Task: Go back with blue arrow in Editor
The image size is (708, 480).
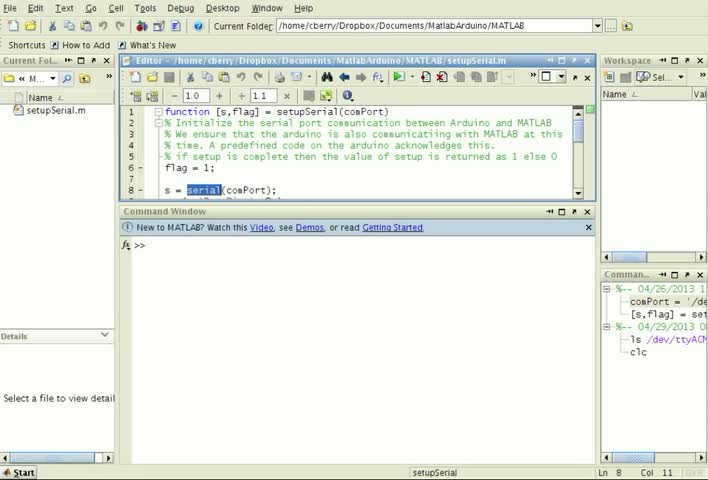Action: click(344, 77)
